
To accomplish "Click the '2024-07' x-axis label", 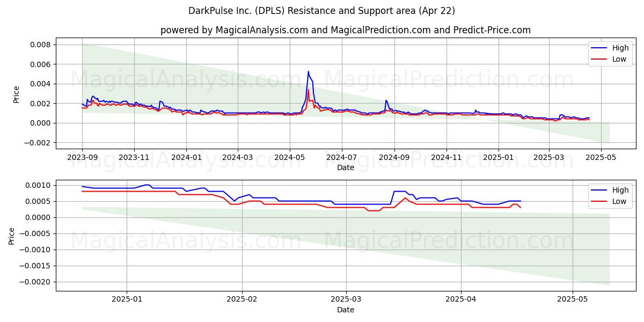I will click(341, 158).
